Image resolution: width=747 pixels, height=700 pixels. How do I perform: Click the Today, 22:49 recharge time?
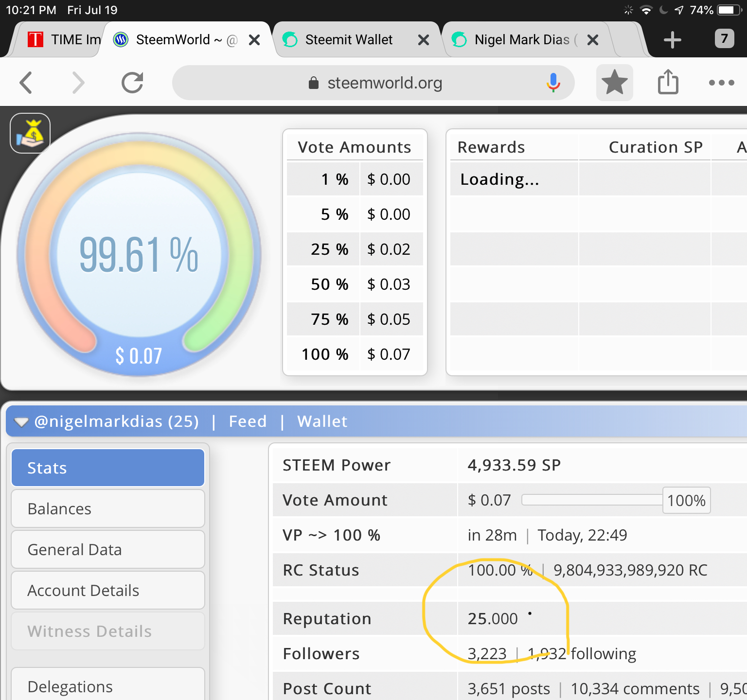(582, 535)
